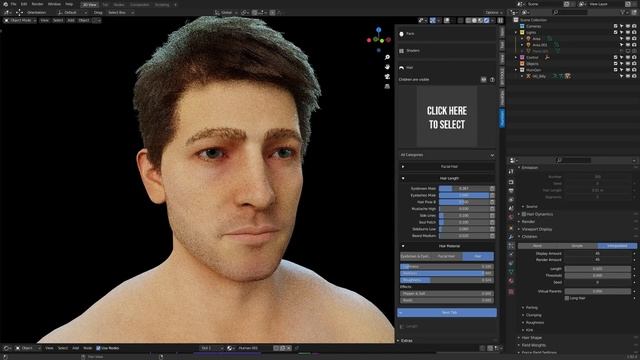640x360 pixels.
Task: Click the info icon next to Children are visible
Action: tap(492, 80)
